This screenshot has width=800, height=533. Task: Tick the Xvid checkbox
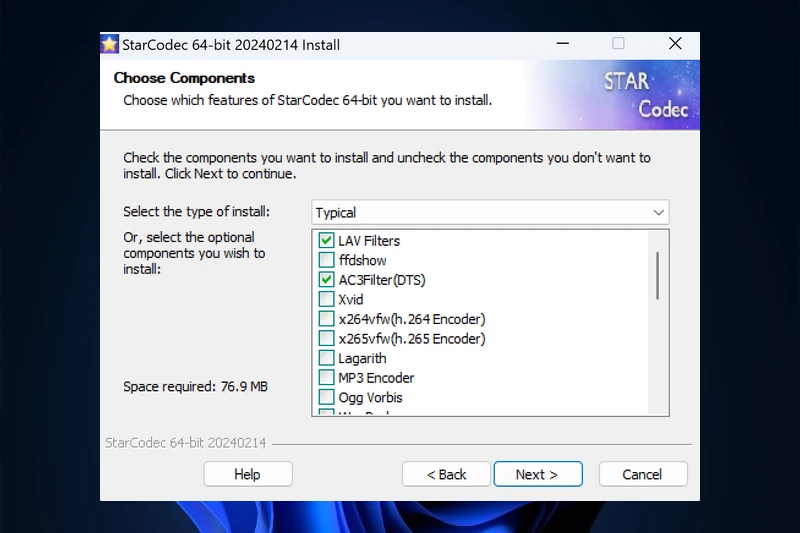coord(326,300)
